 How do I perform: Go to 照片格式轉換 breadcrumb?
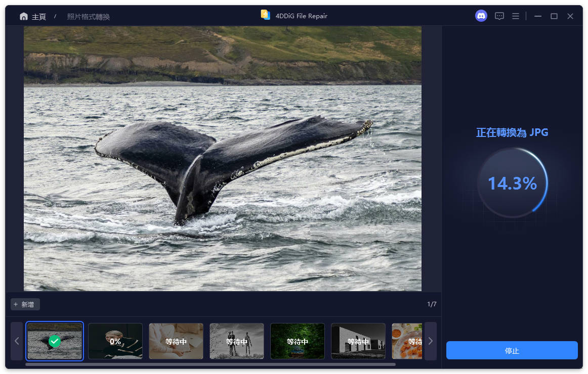click(x=89, y=17)
